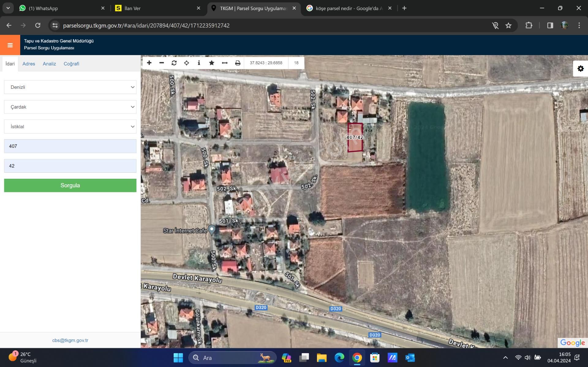Open Chrome extensions puzzle icon
The width and height of the screenshot is (588, 367).
[x=529, y=25]
